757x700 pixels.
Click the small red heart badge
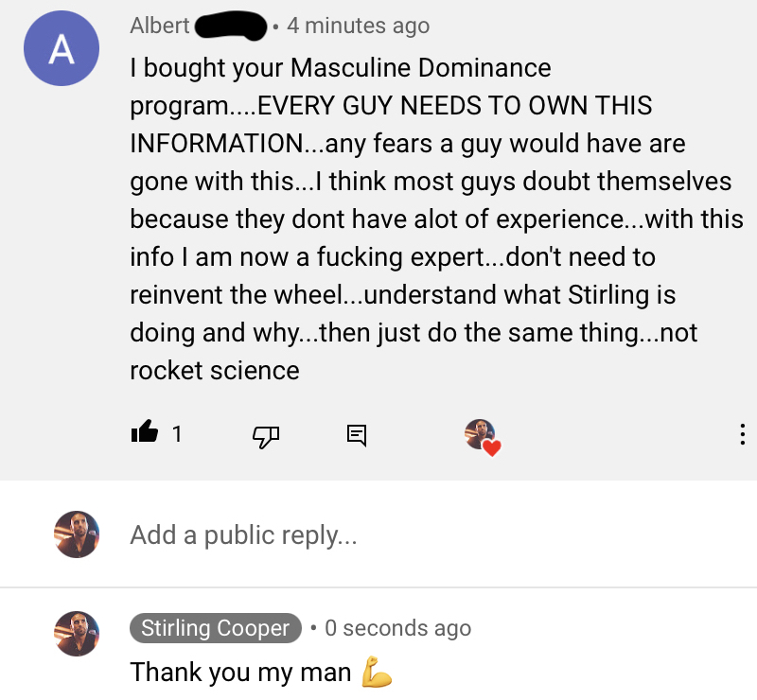pos(490,447)
